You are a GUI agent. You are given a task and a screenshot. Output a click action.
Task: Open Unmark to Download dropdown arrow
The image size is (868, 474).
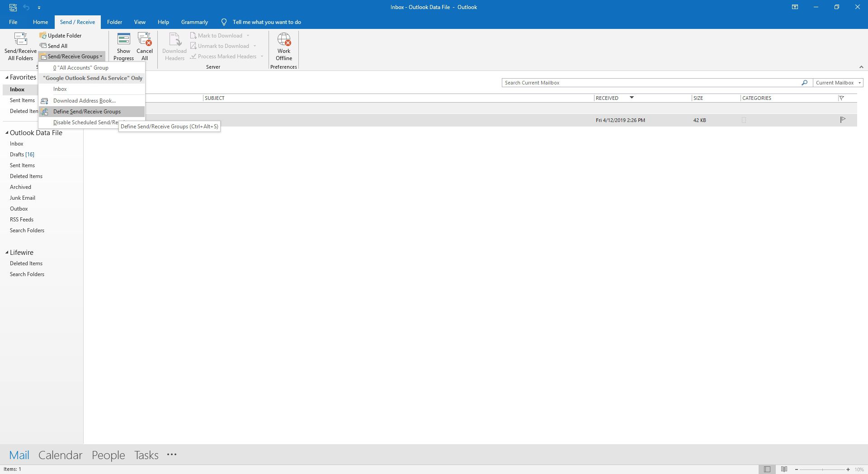(x=255, y=46)
